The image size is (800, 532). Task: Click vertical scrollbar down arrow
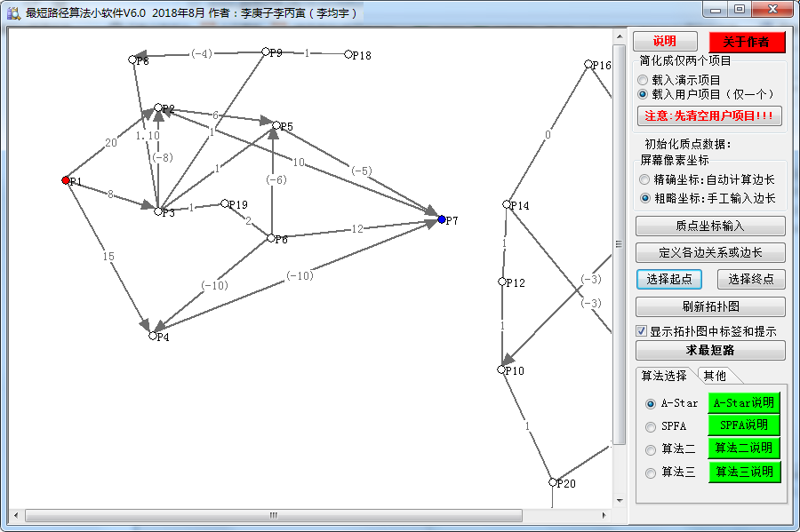[x=620, y=500]
